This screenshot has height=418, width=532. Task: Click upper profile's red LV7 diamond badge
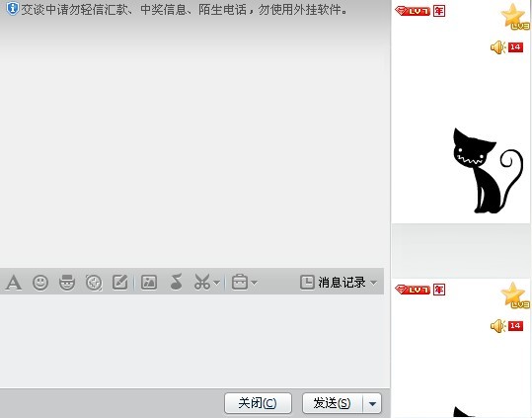click(x=413, y=11)
